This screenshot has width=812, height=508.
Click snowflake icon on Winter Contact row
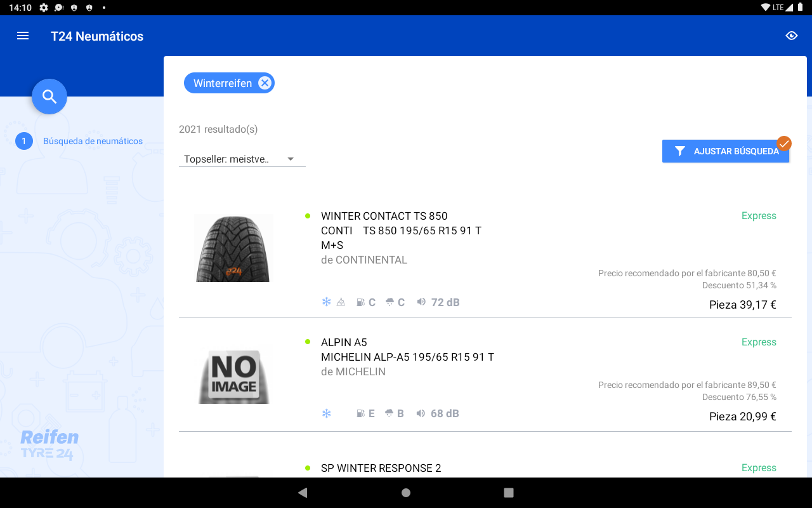(327, 302)
